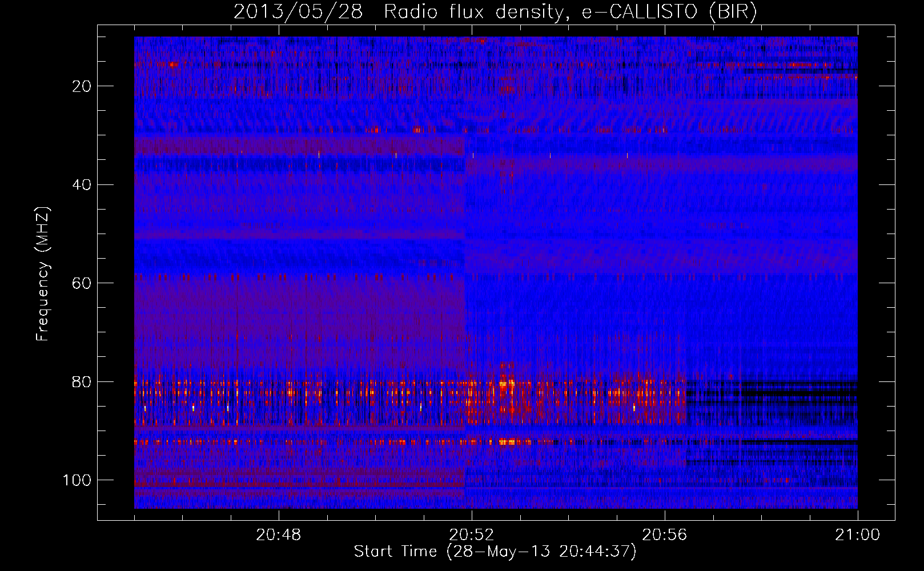Click the 20:56 time tick label
The image size is (924, 571).
[665, 535]
